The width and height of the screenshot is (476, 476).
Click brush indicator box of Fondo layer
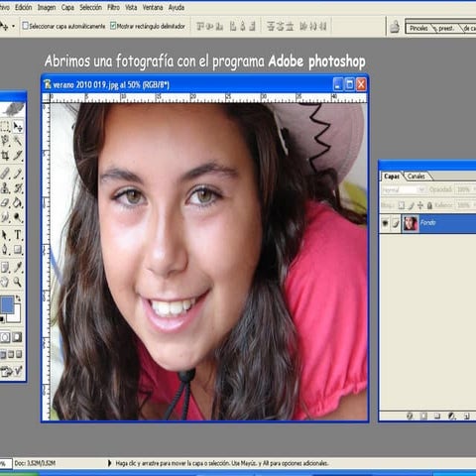click(396, 223)
